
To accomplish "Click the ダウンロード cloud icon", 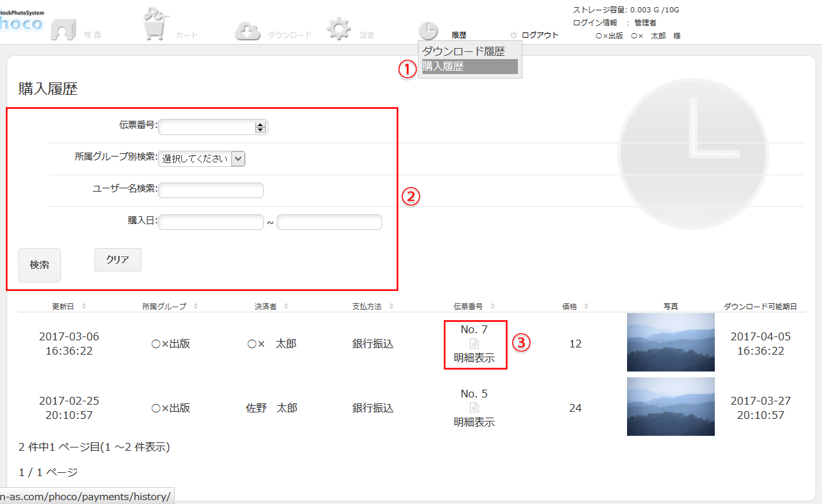I will (248, 31).
